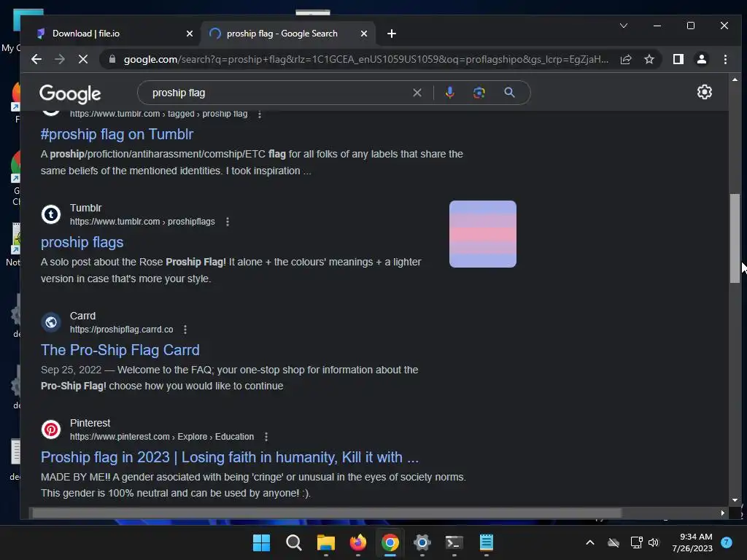The image size is (747, 560).
Task: Open more options for tumblr tagged result
Action: [x=260, y=114]
